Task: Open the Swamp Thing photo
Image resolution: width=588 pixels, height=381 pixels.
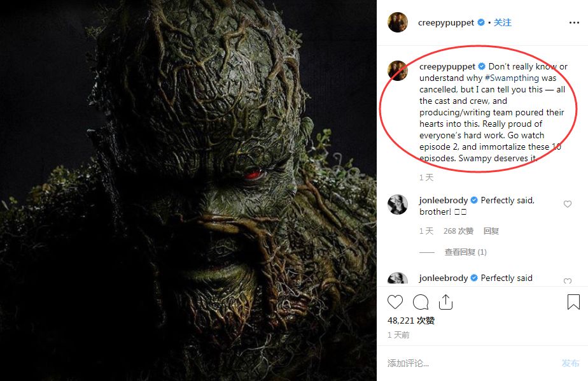Action: point(188,190)
